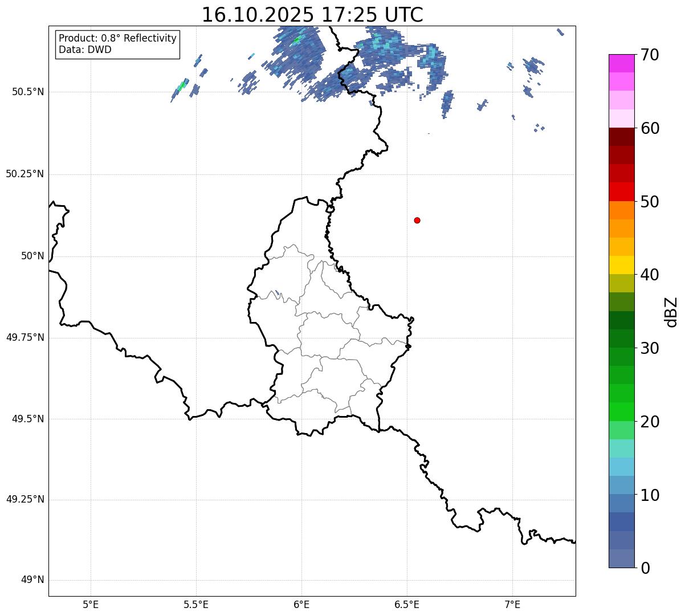Click the colorbar tick label 40
This screenshot has width=685, height=616.
point(650,275)
